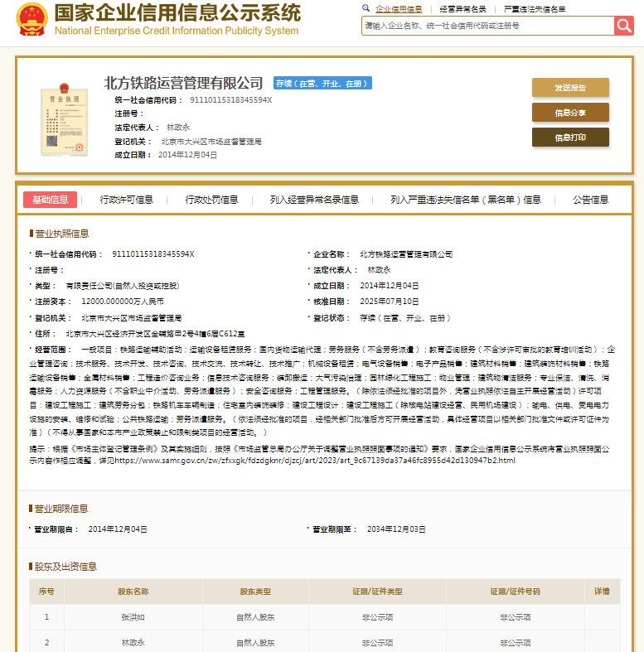Click shareholder name 张洪如
Viewport: 644px width, 652px height.
(133, 617)
